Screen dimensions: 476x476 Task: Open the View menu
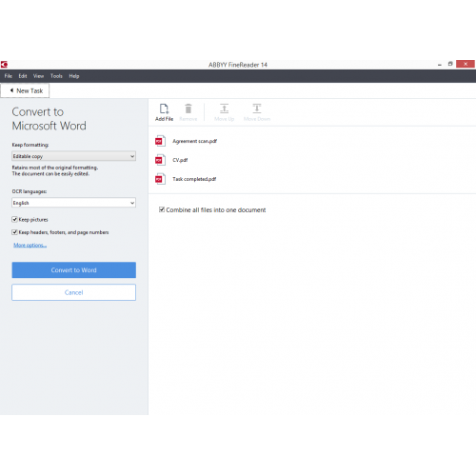(38, 76)
